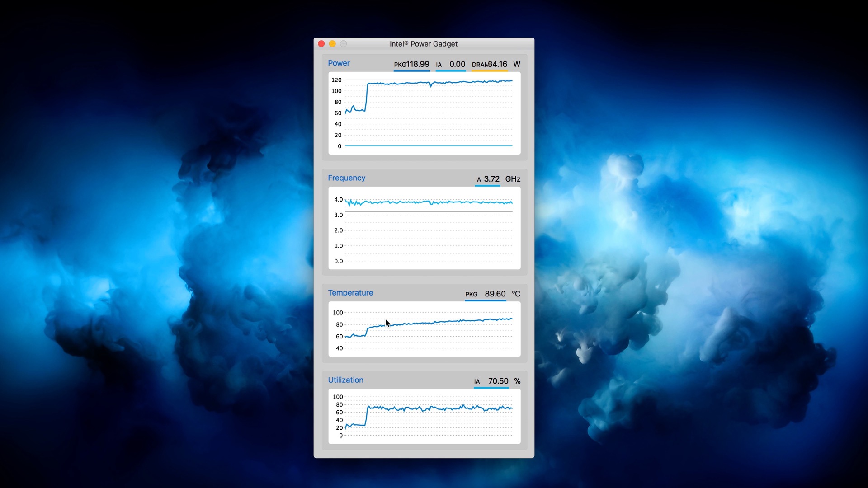Minimize window with the yellow button
This screenshot has width=868, height=488.
click(x=332, y=44)
